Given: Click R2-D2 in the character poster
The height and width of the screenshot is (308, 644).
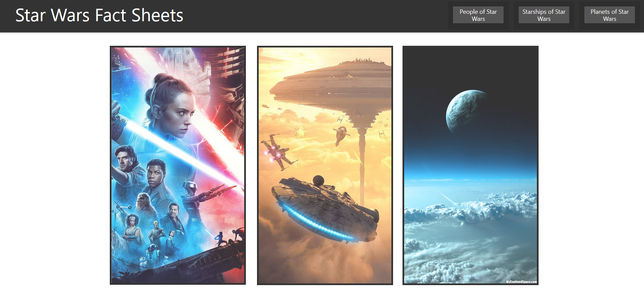Looking at the screenshot, I should click(152, 255).
